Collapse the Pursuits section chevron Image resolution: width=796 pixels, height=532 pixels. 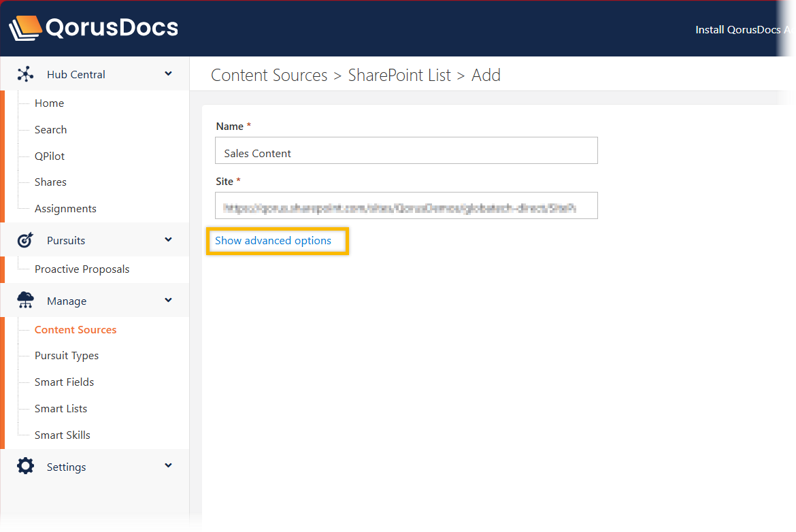click(168, 240)
